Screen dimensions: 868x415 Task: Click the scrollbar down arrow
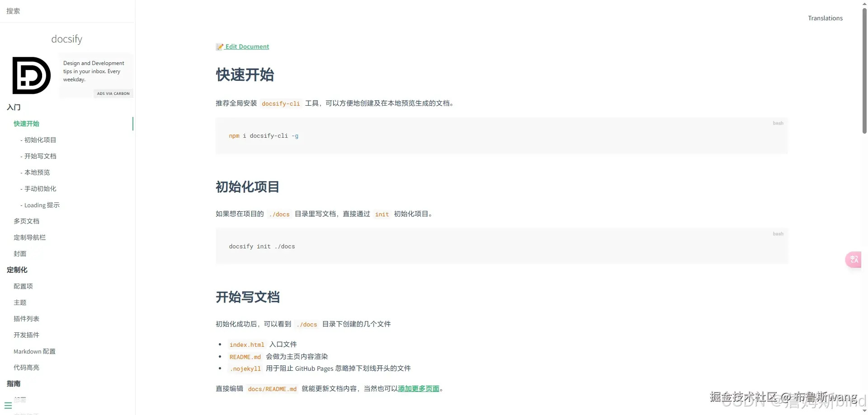click(x=864, y=411)
